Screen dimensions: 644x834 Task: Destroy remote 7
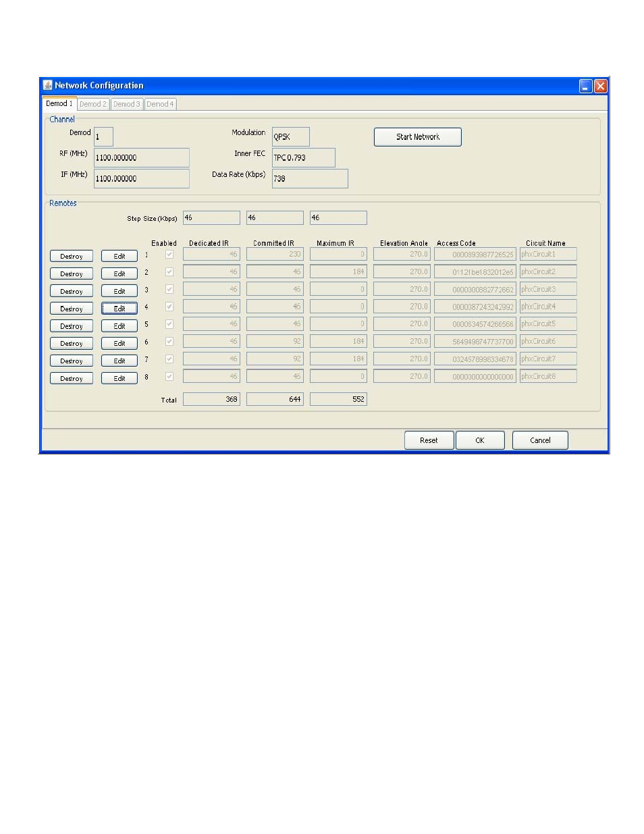[x=72, y=361]
